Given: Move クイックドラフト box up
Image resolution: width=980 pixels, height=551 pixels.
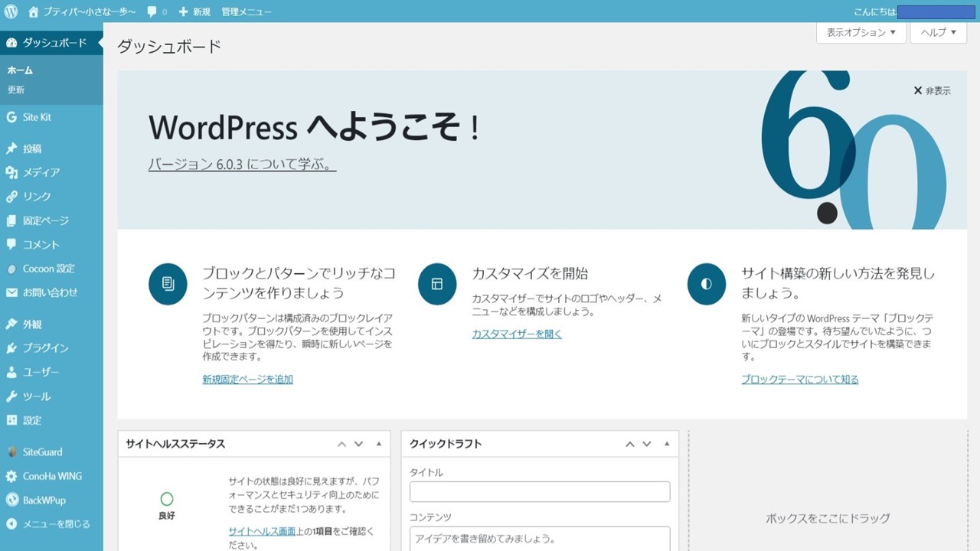Looking at the screenshot, I should pyautogui.click(x=629, y=444).
